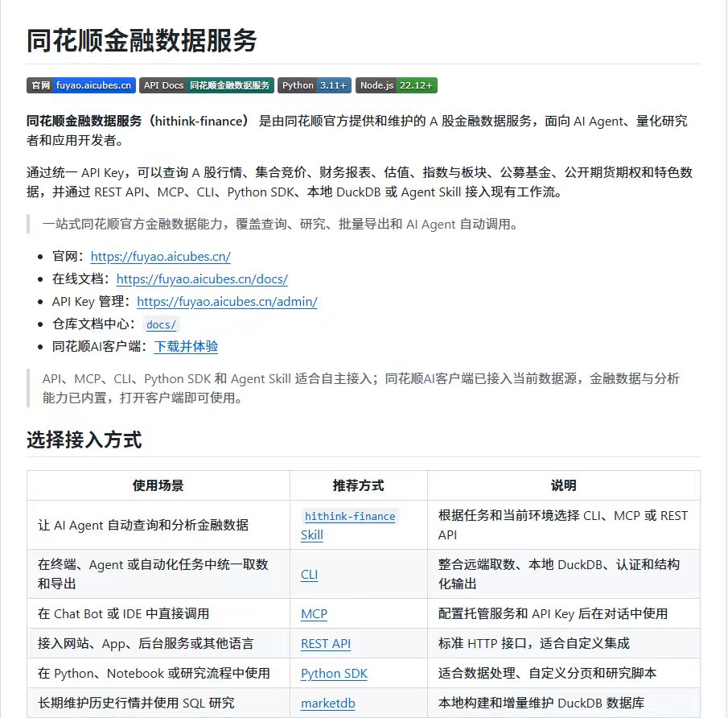Image resolution: width=728 pixels, height=718 pixels.
Task: Click the Node.js 22.12+ badge
Action: [x=397, y=85]
